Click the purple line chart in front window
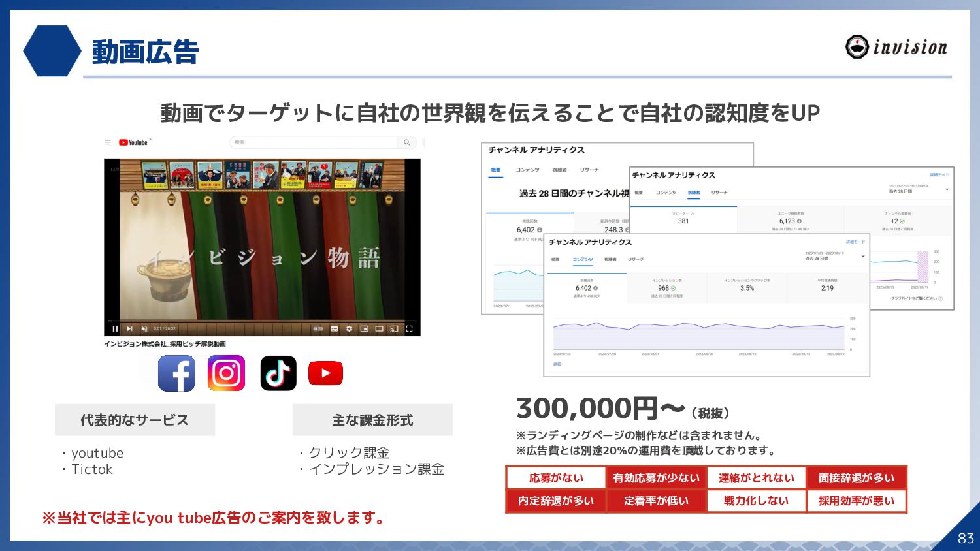Viewport: 980px width, 551px height. [699, 335]
